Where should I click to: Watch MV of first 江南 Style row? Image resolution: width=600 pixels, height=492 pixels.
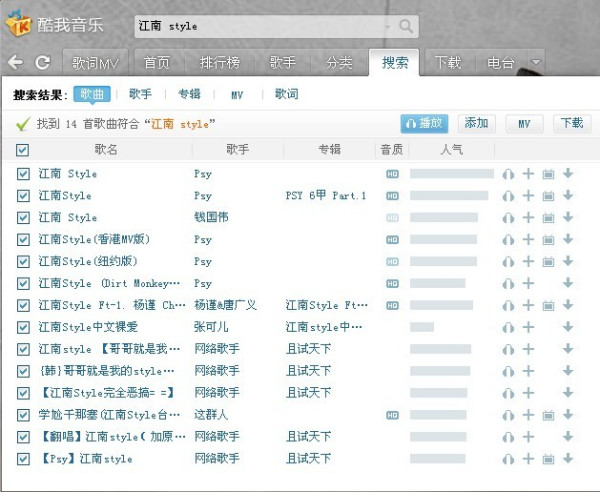pyautogui.click(x=548, y=174)
